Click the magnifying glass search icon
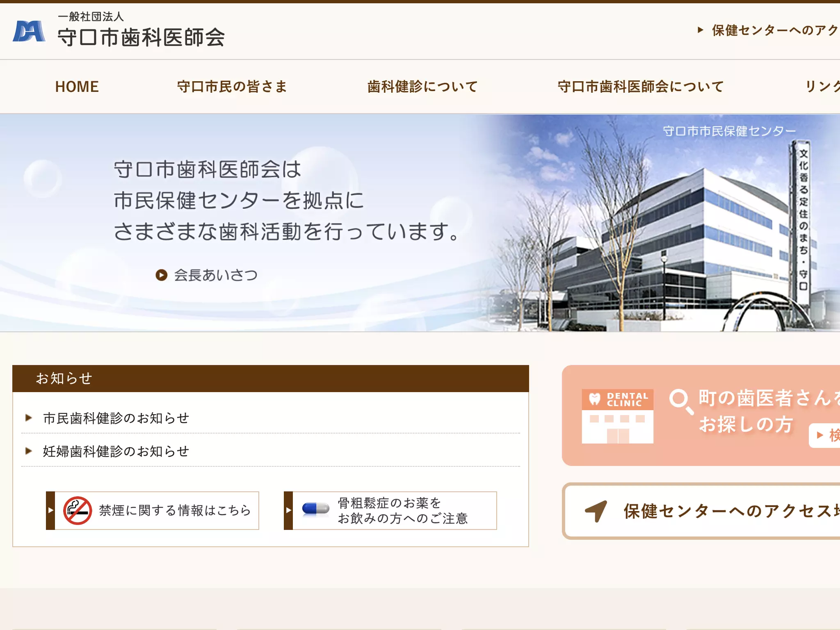Screen dimensions: 840x630 (x=681, y=402)
